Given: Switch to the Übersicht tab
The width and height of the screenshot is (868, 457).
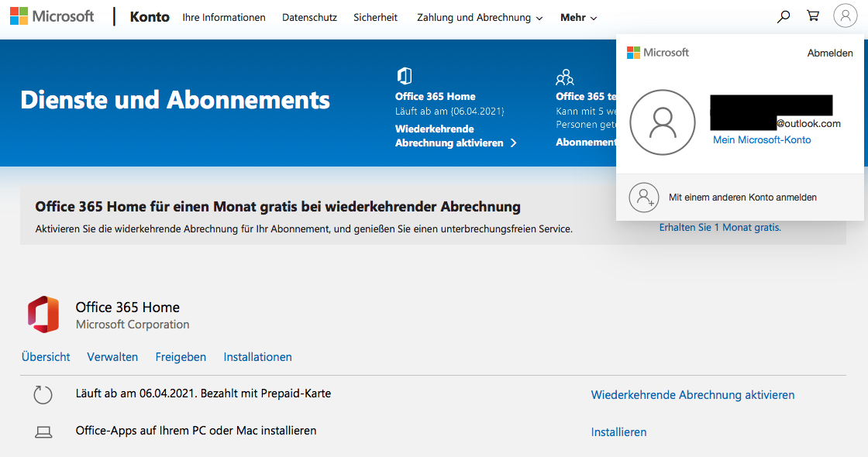Looking at the screenshot, I should click(x=46, y=357).
